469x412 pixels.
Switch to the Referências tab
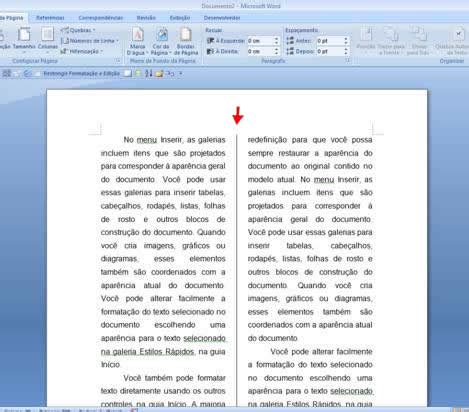pos(50,18)
